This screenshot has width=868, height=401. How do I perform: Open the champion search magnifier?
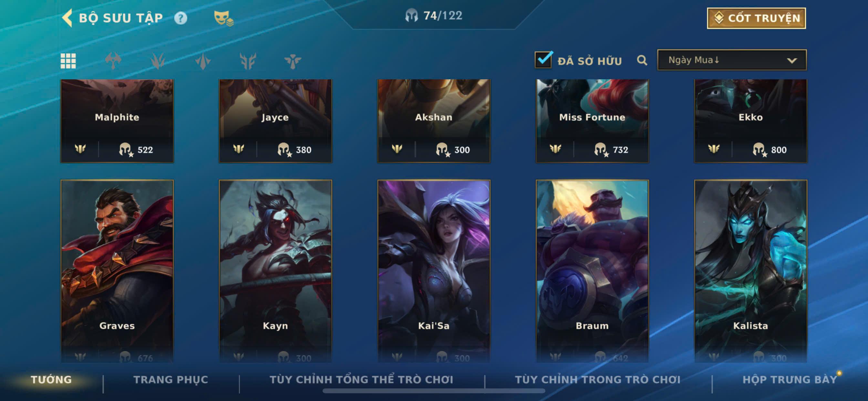coord(642,60)
